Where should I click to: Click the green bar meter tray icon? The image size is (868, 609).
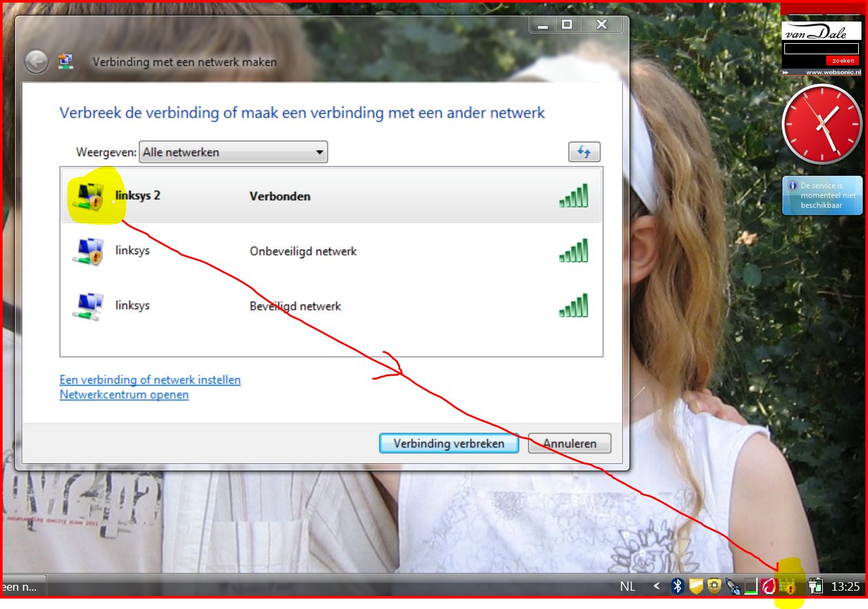[750, 586]
